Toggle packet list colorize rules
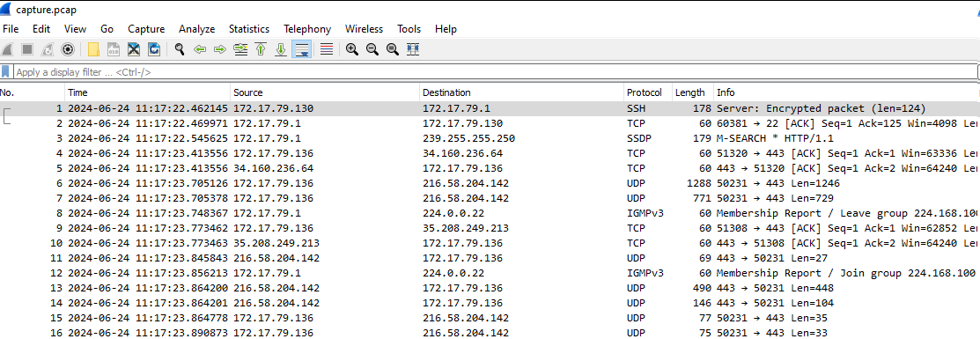This screenshot has height=339, width=980. [326, 49]
